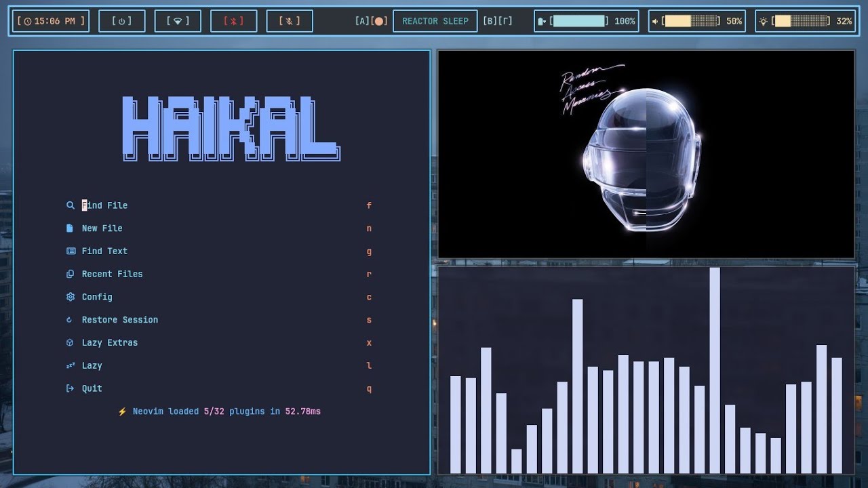This screenshot has width=868, height=488.
Task: Select New File in the dashboard
Action: tap(102, 228)
